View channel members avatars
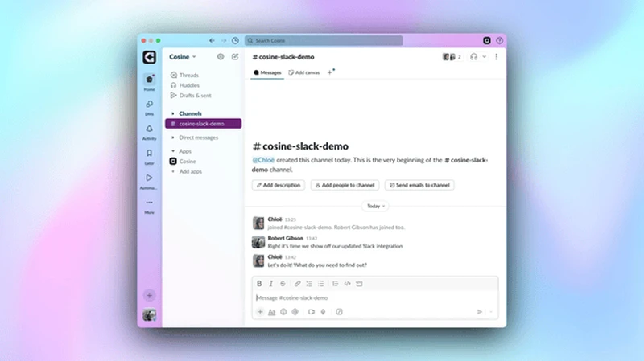 452,57
